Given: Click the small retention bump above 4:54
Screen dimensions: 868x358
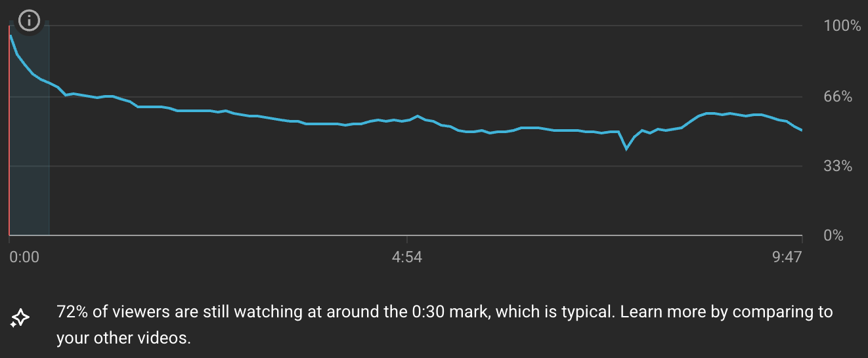Looking at the screenshot, I should coord(418,116).
